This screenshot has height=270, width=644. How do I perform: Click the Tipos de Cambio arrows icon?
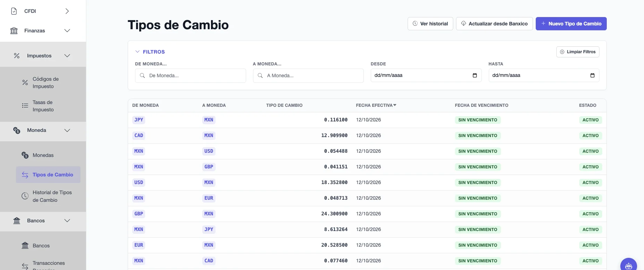tap(25, 175)
